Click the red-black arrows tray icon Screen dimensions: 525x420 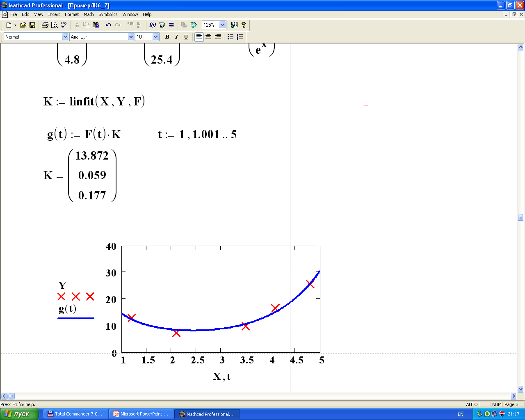(x=502, y=414)
